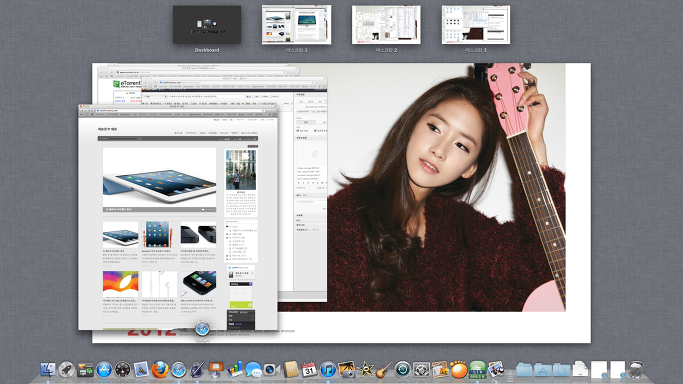
Task: Launch FaceTime camera icon in Dock
Action: pos(272,370)
